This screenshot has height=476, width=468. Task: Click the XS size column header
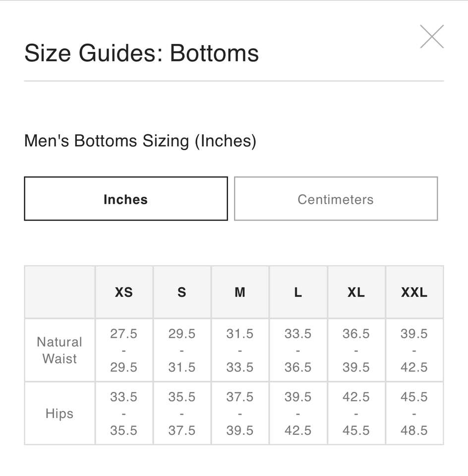coord(124,293)
